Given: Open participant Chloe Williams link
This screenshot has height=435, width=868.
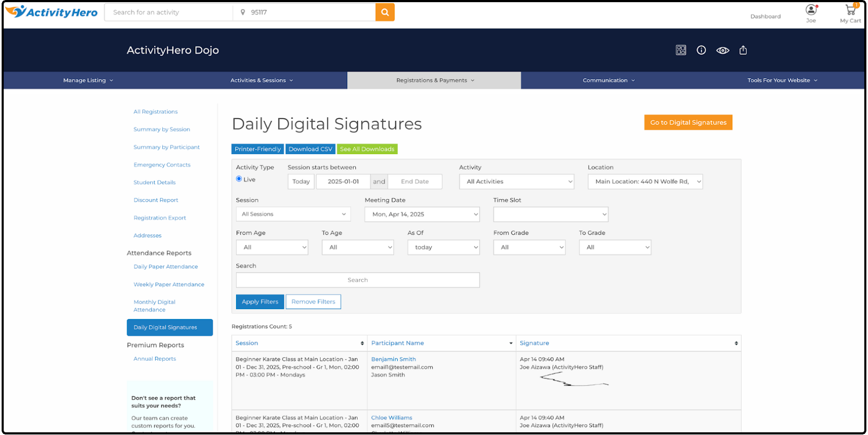Looking at the screenshot, I should (x=392, y=418).
